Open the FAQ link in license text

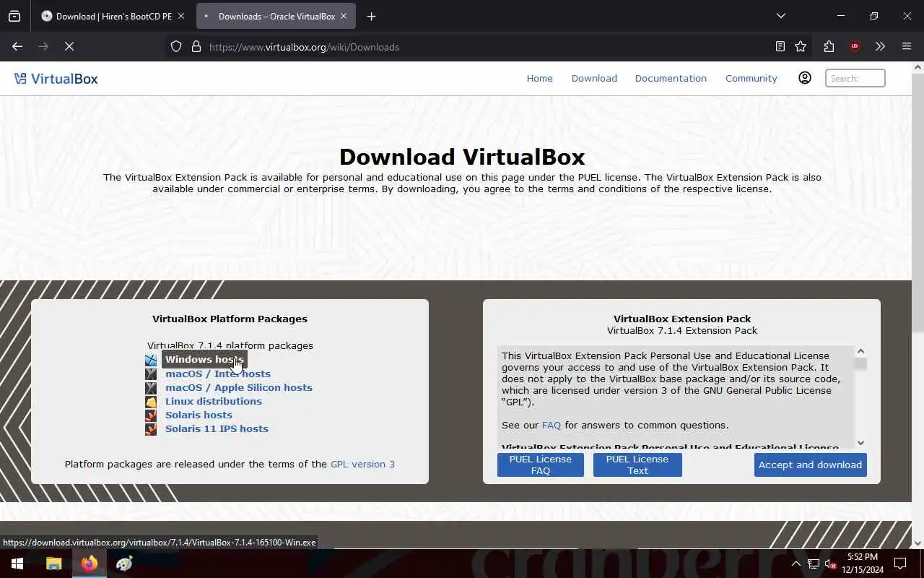tap(552, 425)
